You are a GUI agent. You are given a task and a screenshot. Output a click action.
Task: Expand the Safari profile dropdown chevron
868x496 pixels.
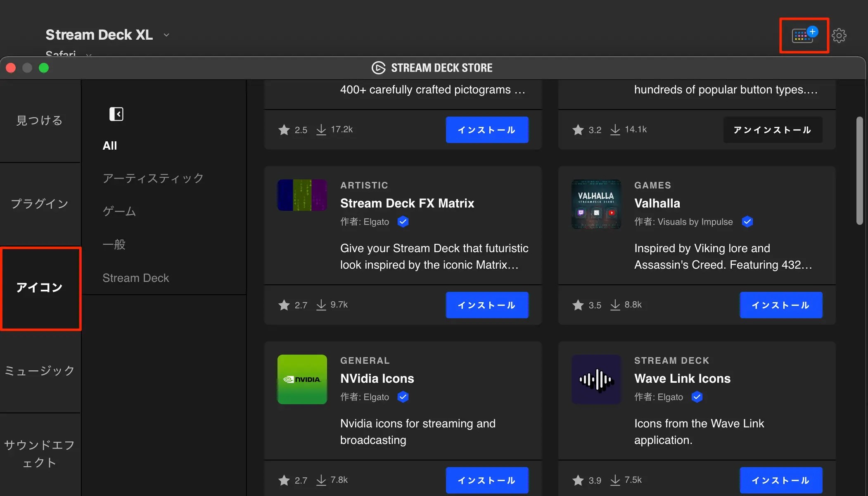89,54
